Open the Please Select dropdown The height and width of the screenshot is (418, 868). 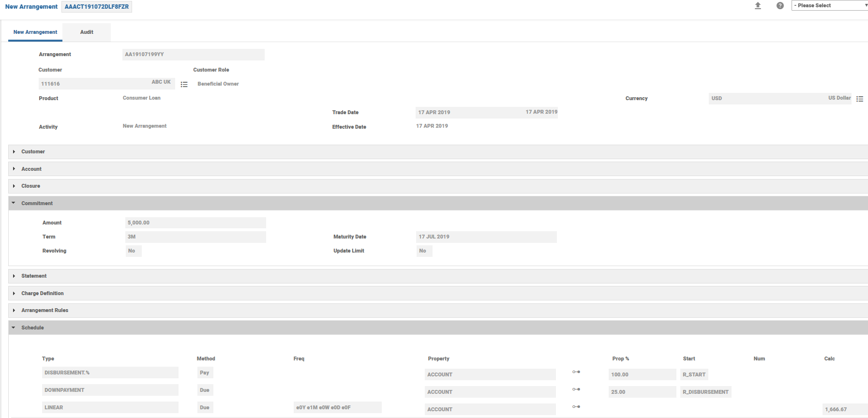point(829,5)
